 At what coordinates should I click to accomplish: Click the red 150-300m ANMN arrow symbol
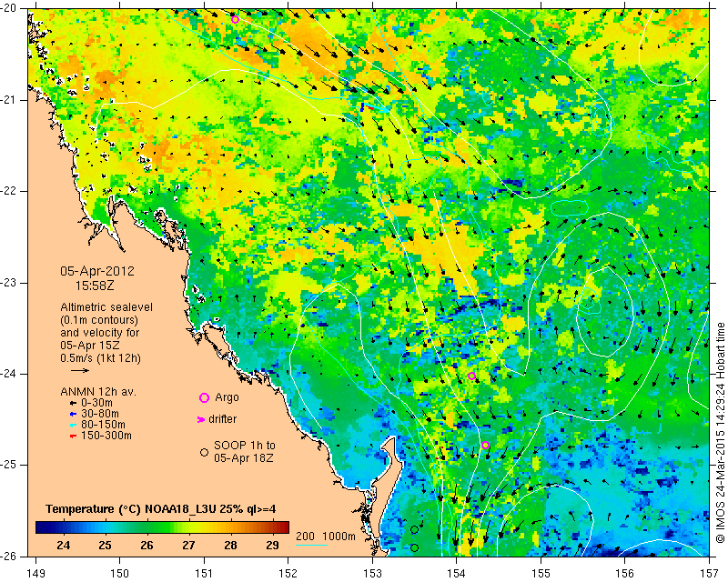[x=73, y=436]
